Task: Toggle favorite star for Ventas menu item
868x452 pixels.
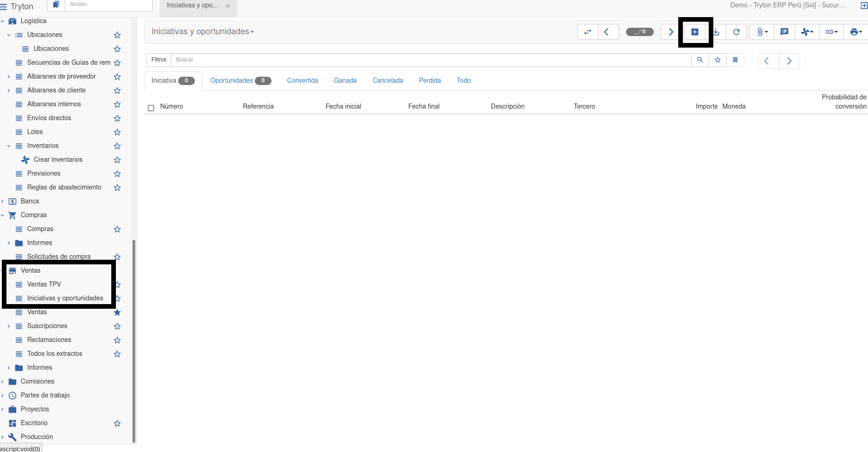Action: [x=117, y=312]
